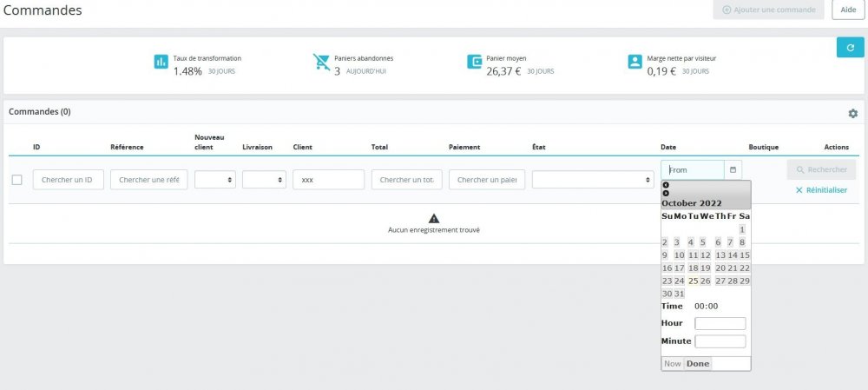Sort by the Total column header
Viewport: 868px width, 390px height.
click(379, 147)
